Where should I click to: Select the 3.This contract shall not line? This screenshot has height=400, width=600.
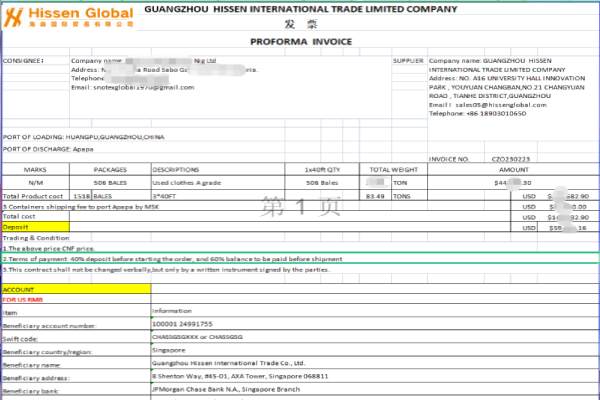tap(165, 269)
